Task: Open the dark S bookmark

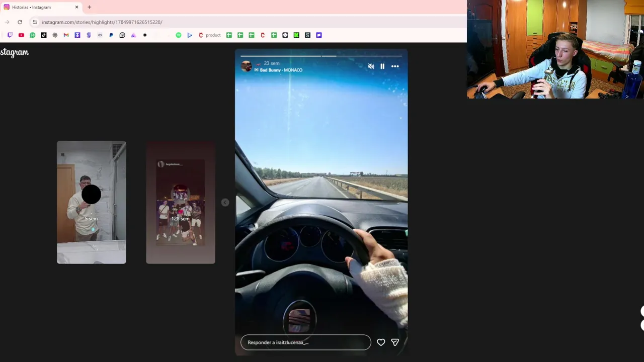Action: pos(307,35)
